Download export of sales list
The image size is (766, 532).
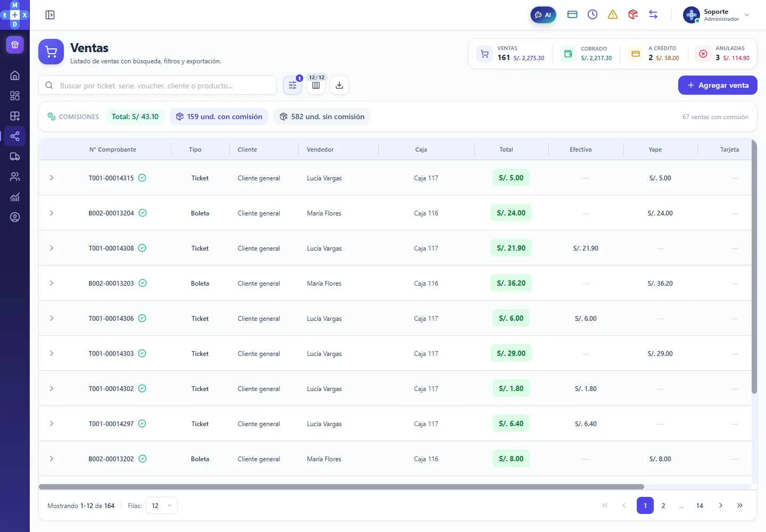click(339, 85)
